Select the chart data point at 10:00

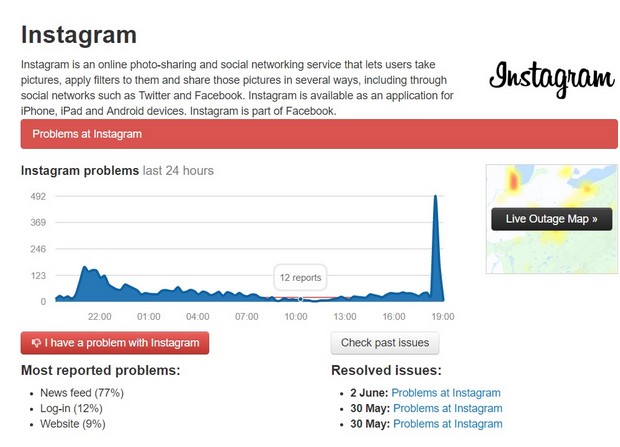(300, 298)
